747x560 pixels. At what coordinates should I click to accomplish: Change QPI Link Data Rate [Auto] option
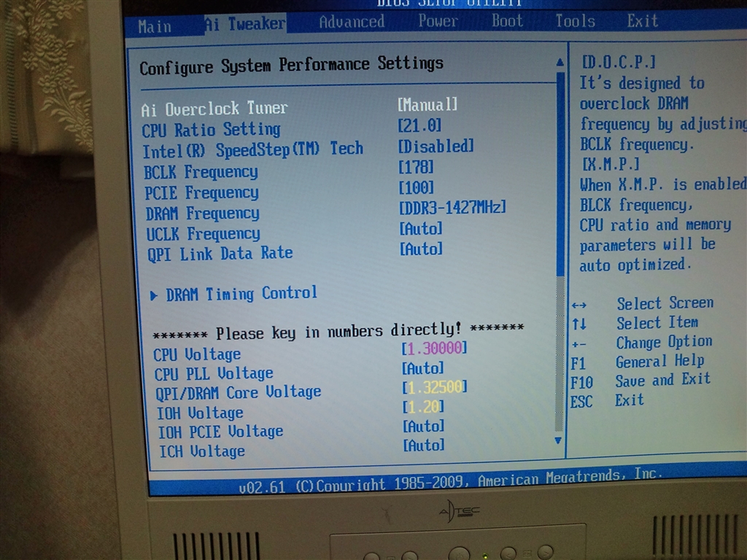pyautogui.click(x=421, y=249)
